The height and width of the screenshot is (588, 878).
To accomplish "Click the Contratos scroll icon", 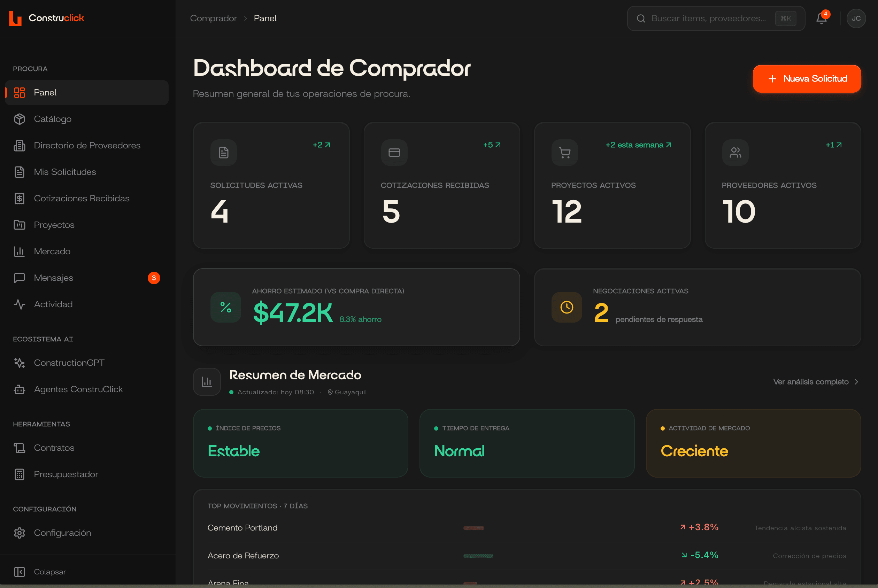I will (x=19, y=448).
